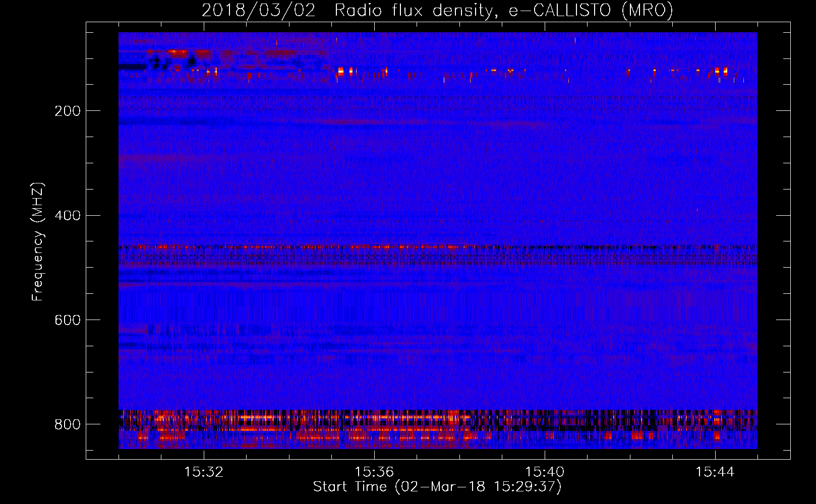
Task: Click the 15:32 time tick label
Action: (204, 472)
